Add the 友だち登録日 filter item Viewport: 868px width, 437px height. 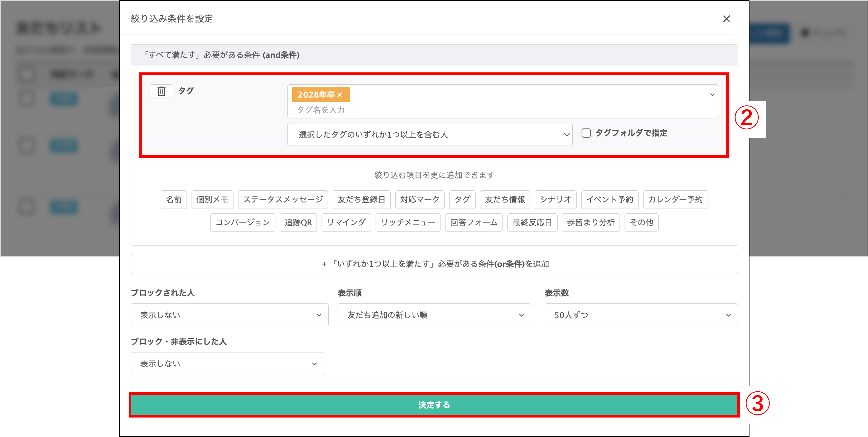coord(361,199)
